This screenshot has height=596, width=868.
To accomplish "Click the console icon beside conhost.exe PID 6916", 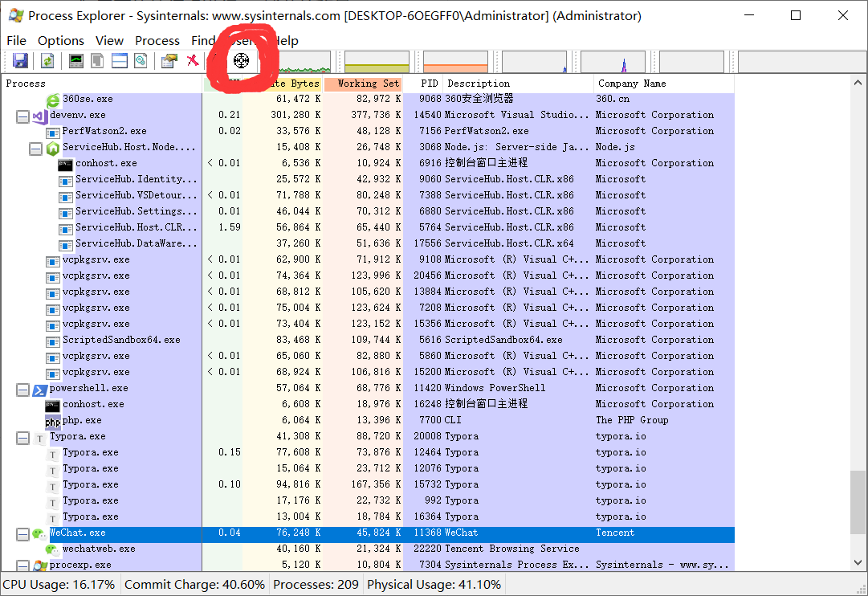I will point(65,164).
